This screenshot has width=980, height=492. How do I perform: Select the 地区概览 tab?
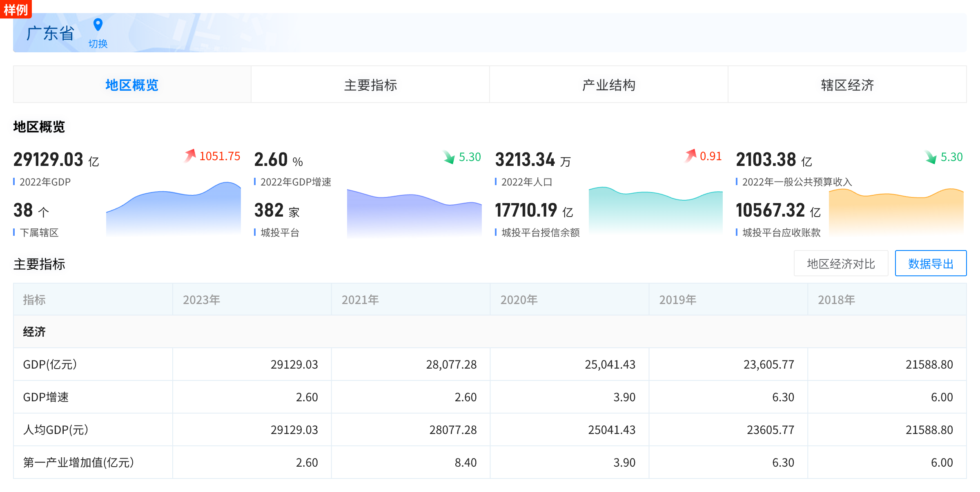click(x=132, y=85)
